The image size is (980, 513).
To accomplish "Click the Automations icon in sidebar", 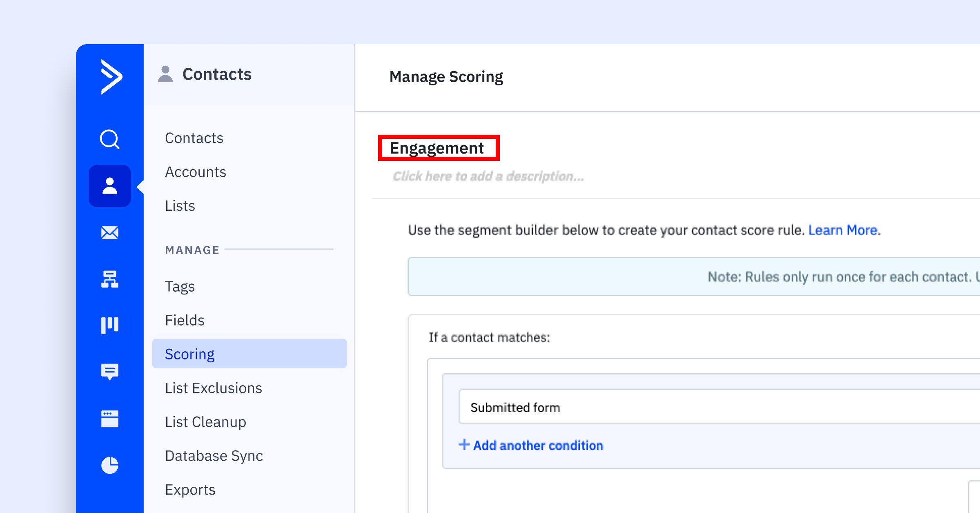I will click(x=110, y=279).
